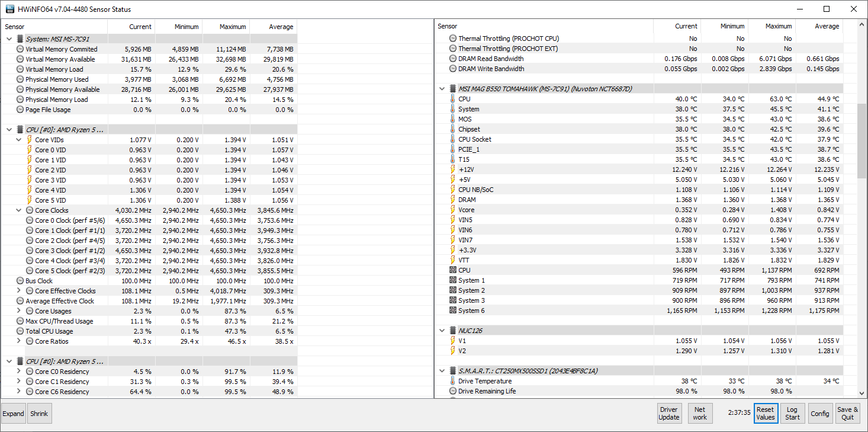Select the icon beside Average Effective Clock

(20, 301)
